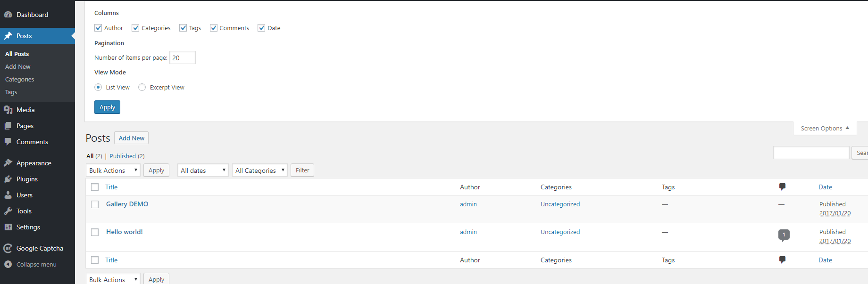Open Categories in the Posts submenu

point(19,80)
